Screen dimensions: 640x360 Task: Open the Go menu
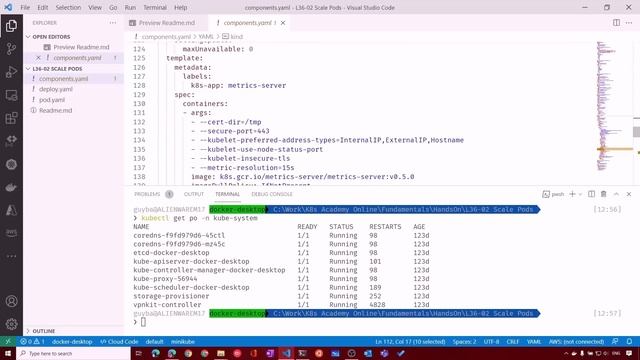(x=113, y=7)
